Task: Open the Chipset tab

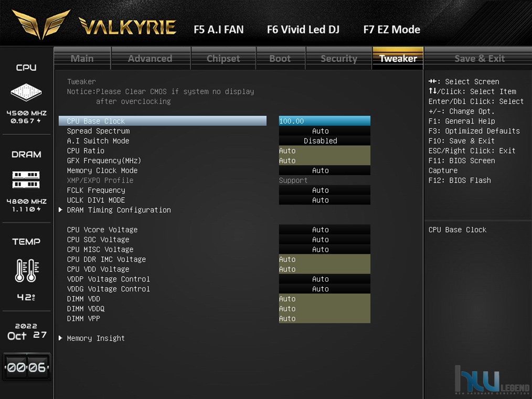Action: pos(224,58)
